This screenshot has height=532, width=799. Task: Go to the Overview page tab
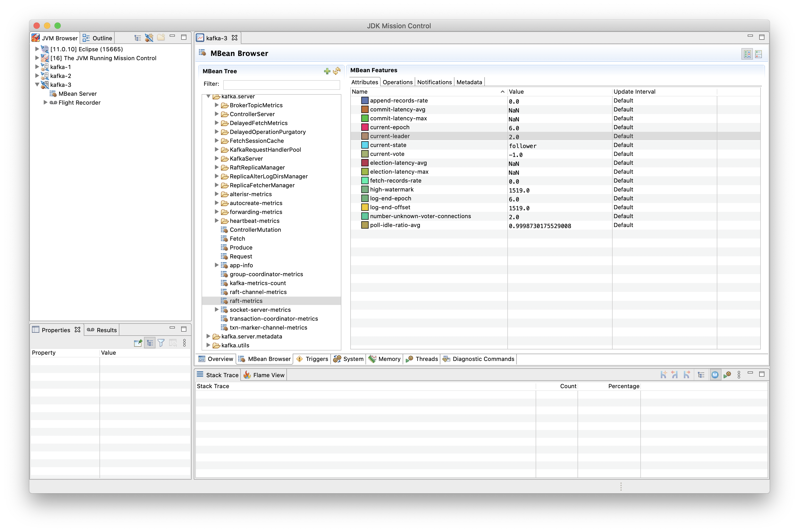216,359
